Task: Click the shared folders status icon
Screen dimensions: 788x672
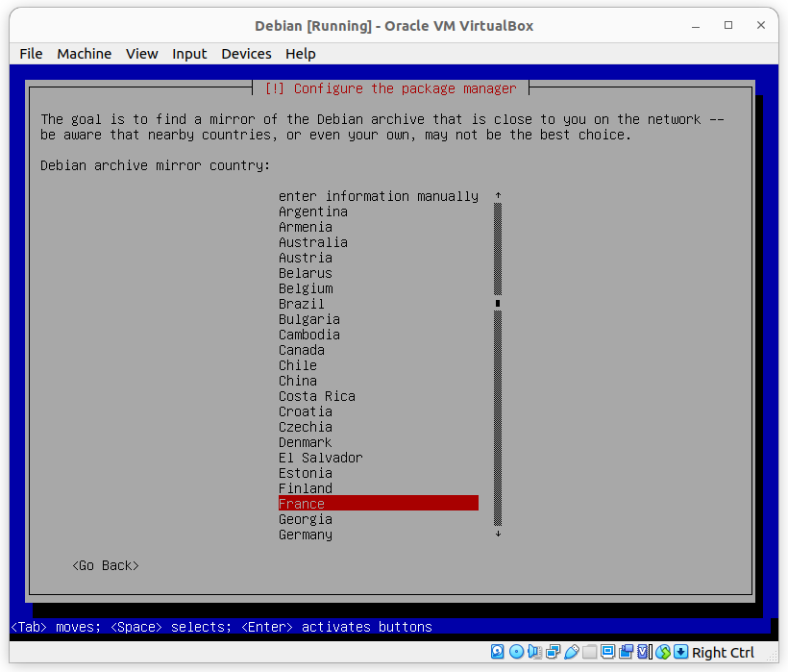Action: tap(588, 652)
